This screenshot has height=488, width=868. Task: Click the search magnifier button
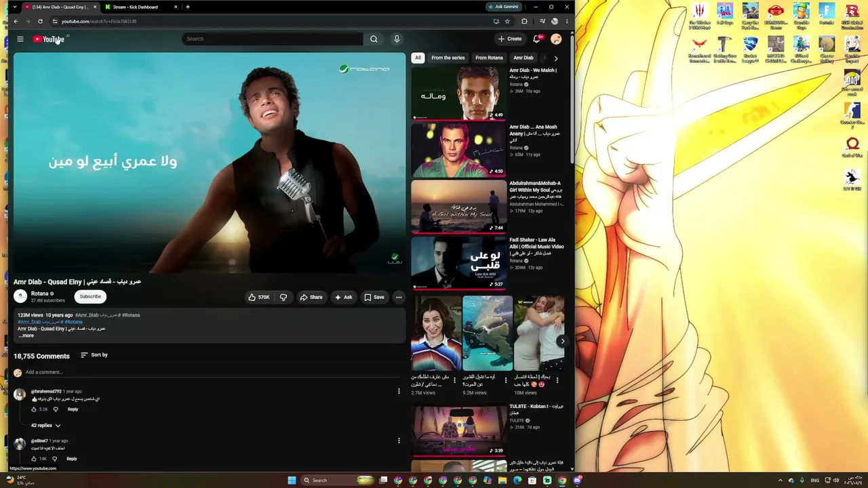(x=374, y=39)
